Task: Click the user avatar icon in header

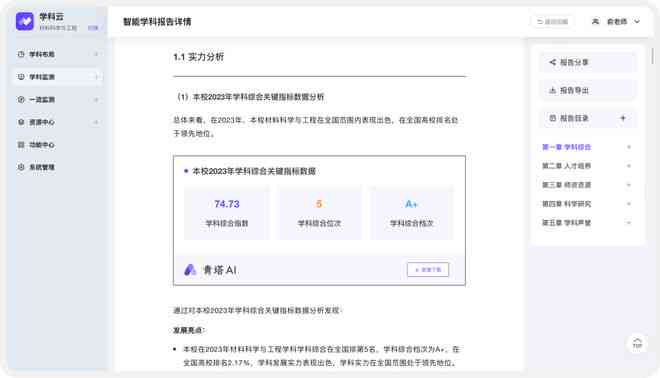Action: pyautogui.click(x=595, y=21)
